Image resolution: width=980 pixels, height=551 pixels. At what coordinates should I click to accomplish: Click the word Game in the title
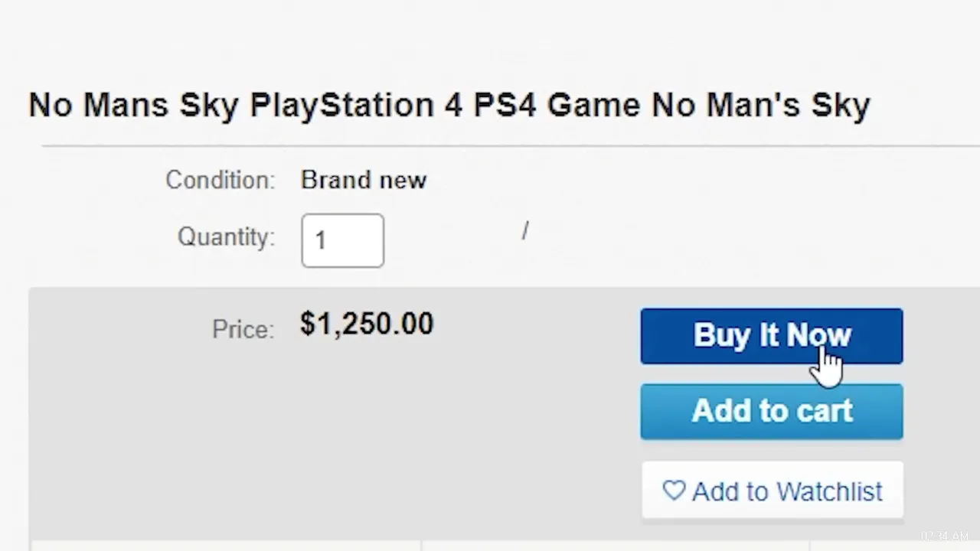coord(593,105)
